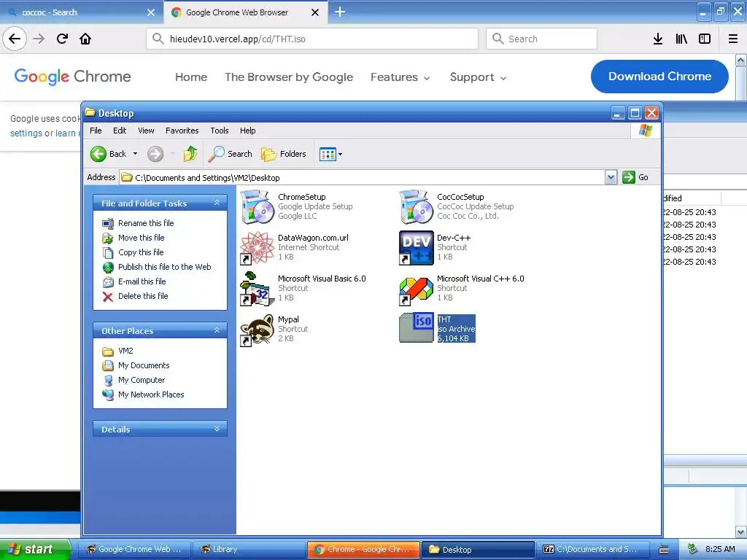
Task: Click the Download Chrome button
Action: (x=659, y=76)
